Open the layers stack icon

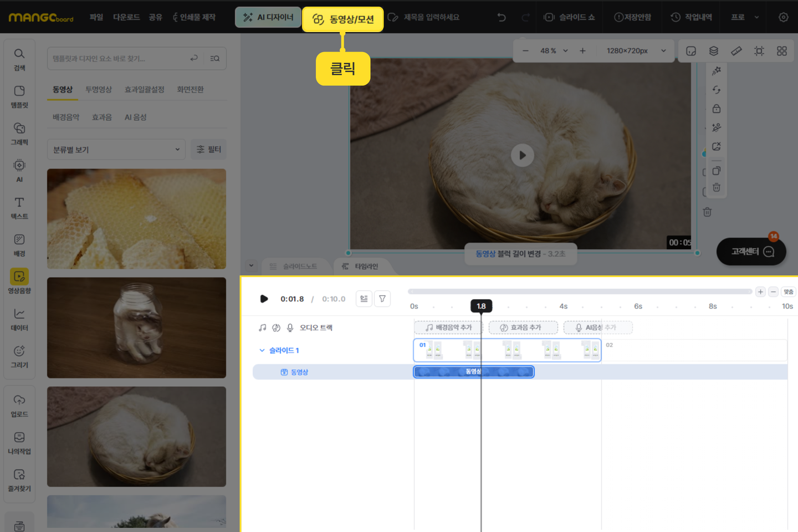714,51
